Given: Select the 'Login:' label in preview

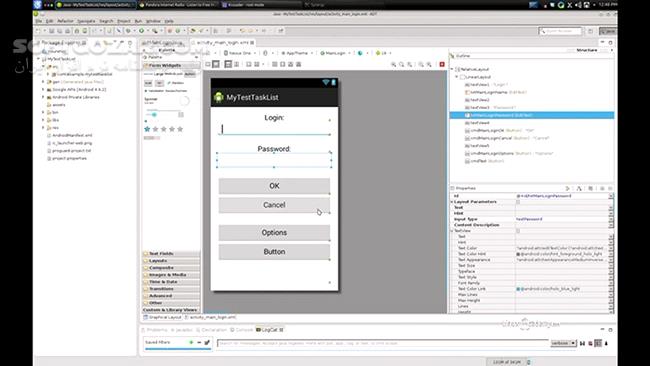Looking at the screenshot, I should coord(274,118).
